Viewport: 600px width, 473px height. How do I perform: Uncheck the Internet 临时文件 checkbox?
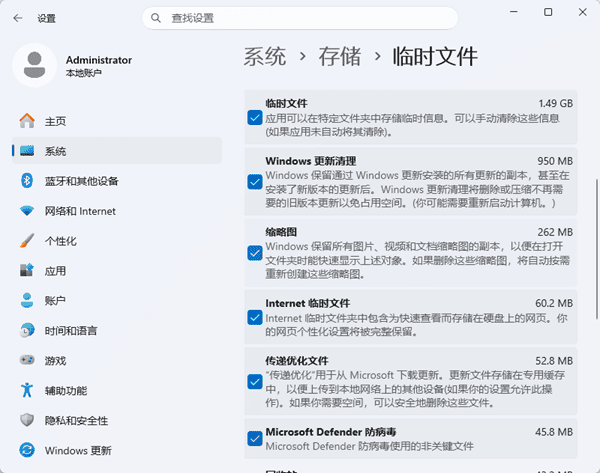(x=255, y=317)
